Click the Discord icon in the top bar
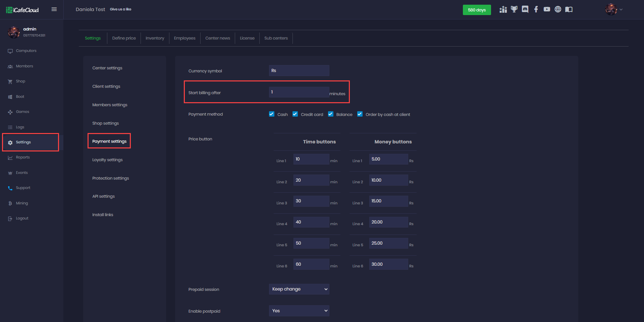644x322 pixels. (525, 9)
